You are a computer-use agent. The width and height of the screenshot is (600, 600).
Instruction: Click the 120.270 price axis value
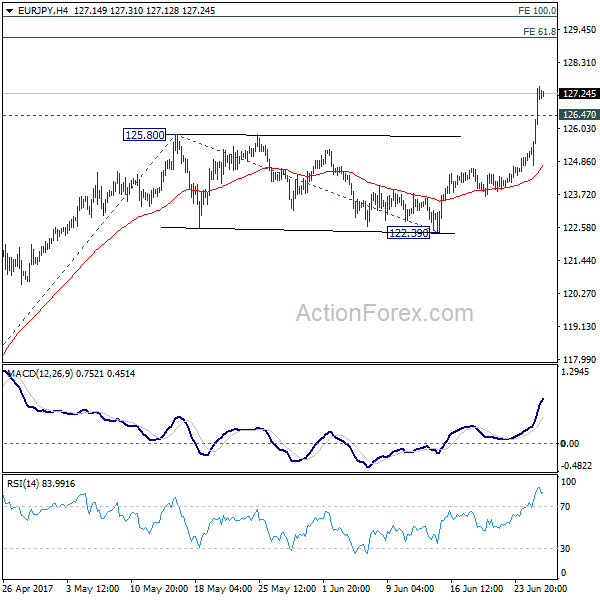[x=579, y=293]
